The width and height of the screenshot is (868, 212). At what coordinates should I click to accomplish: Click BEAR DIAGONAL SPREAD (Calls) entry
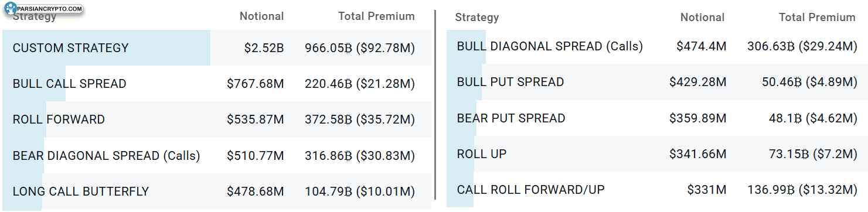pos(106,156)
